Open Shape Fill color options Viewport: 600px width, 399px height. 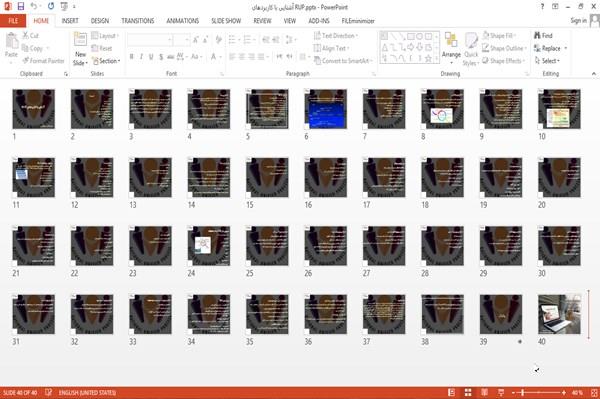click(499, 36)
